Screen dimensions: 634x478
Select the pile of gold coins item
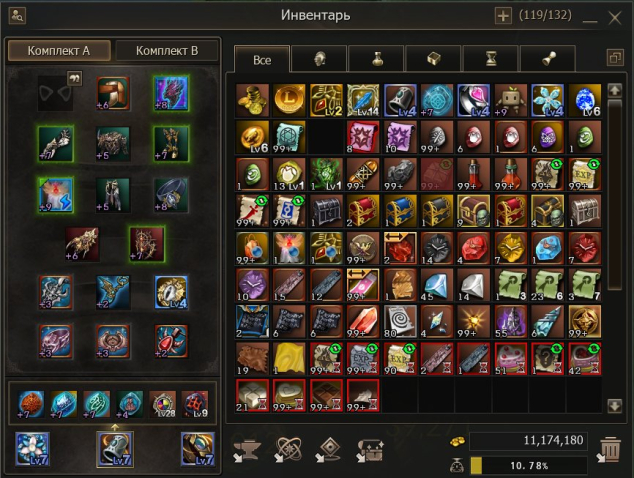252,100
